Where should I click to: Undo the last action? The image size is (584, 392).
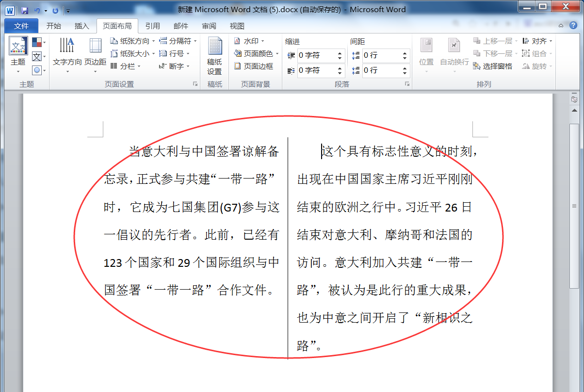tap(37, 10)
